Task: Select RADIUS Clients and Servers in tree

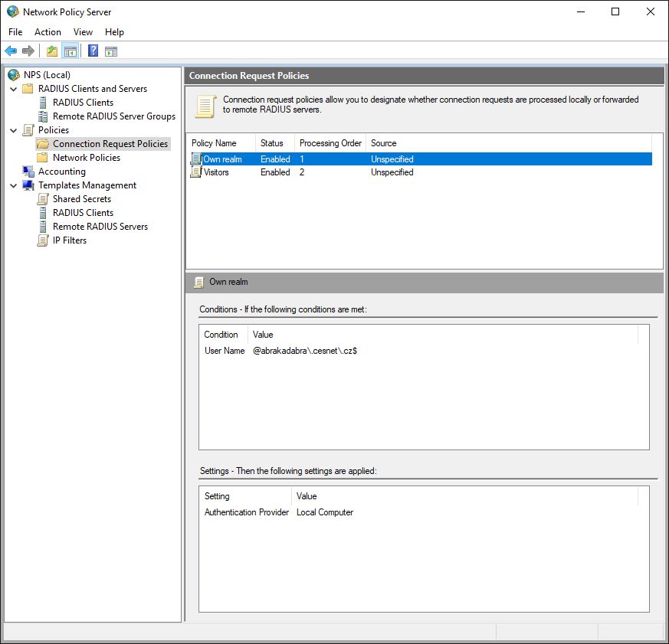Action: click(x=93, y=89)
